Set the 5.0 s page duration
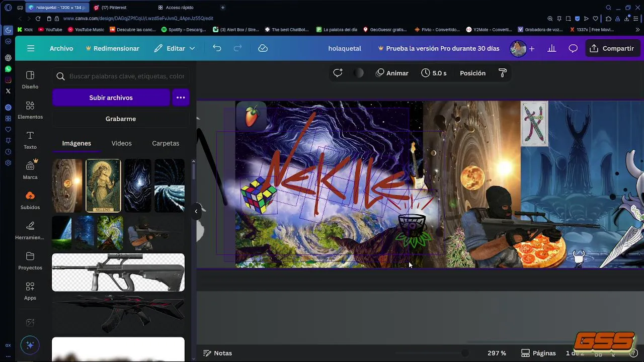The image size is (644, 362). tap(434, 73)
